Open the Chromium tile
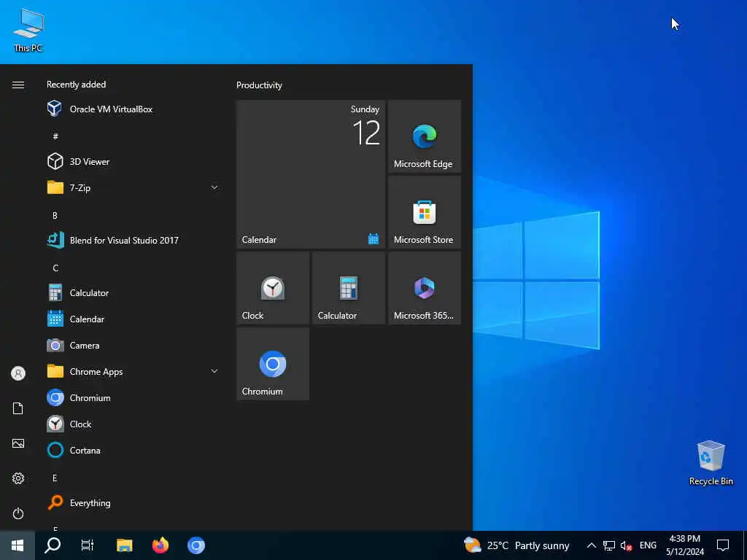The height and width of the screenshot is (560, 747). click(x=273, y=364)
